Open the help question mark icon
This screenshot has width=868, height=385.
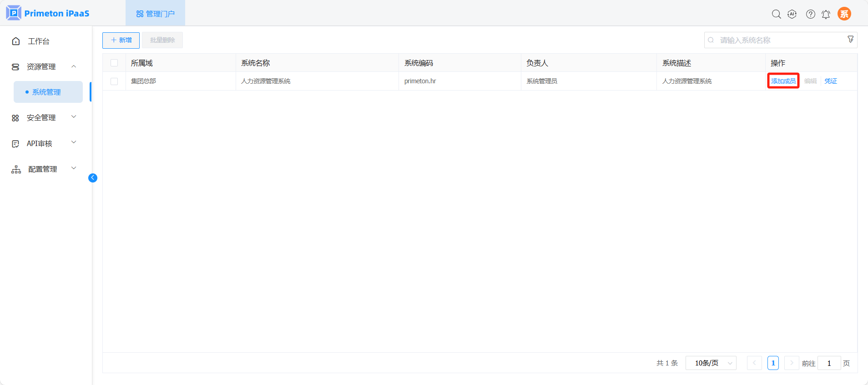810,14
